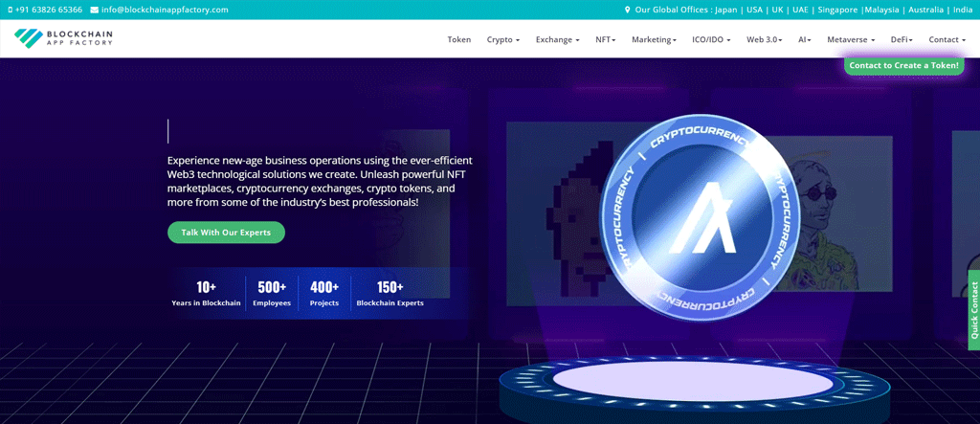
Task: Select UAE in Global Offices
Action: click(x=800, y=10)
